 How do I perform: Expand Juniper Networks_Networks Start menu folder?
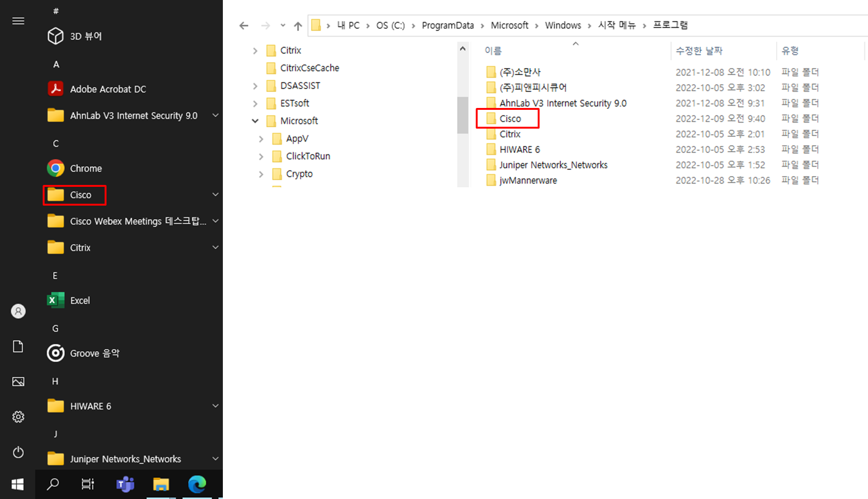click(x=215, y=459)
